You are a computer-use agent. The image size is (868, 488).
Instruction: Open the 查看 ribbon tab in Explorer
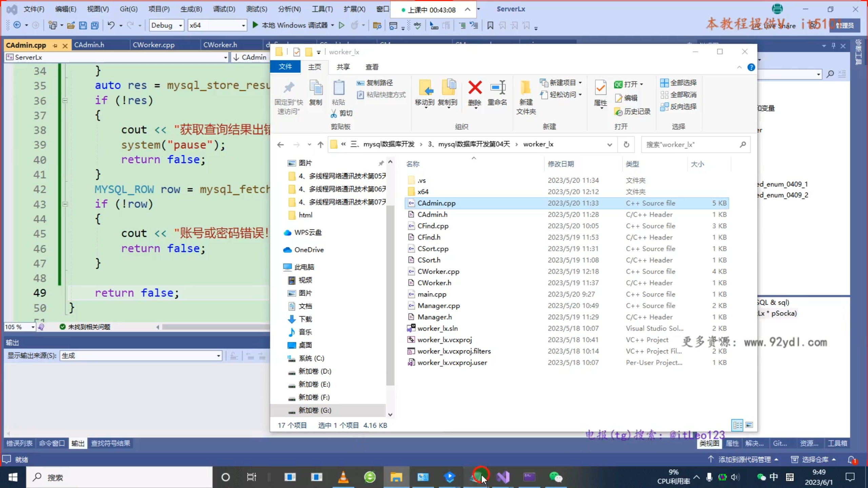click(372, 67)
